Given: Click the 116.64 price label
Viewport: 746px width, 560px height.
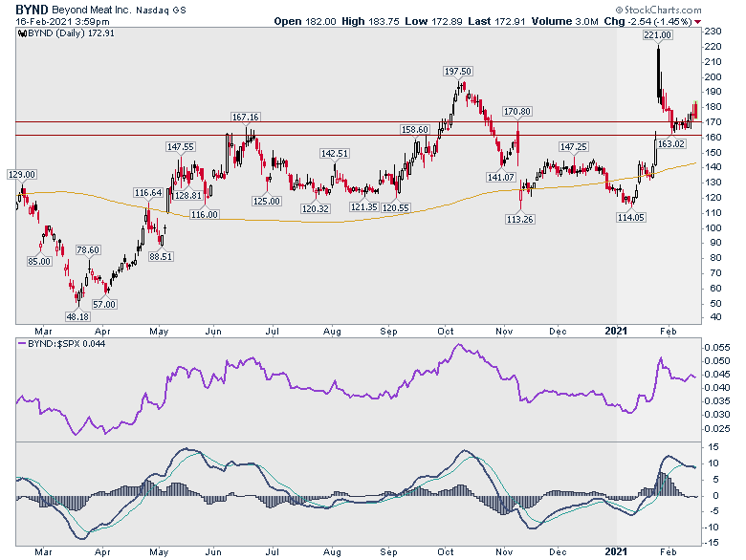Looking at the screenshot, I should 148,192.
